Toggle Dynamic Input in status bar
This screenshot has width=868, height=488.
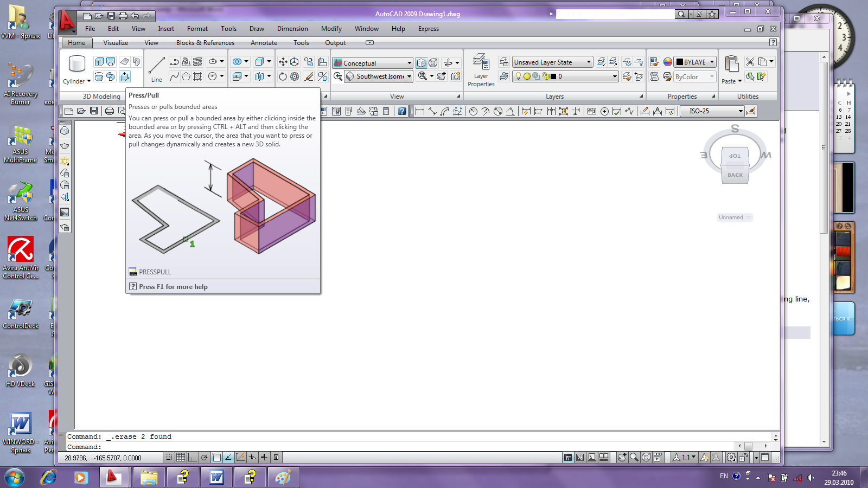[x=252, y=458]
